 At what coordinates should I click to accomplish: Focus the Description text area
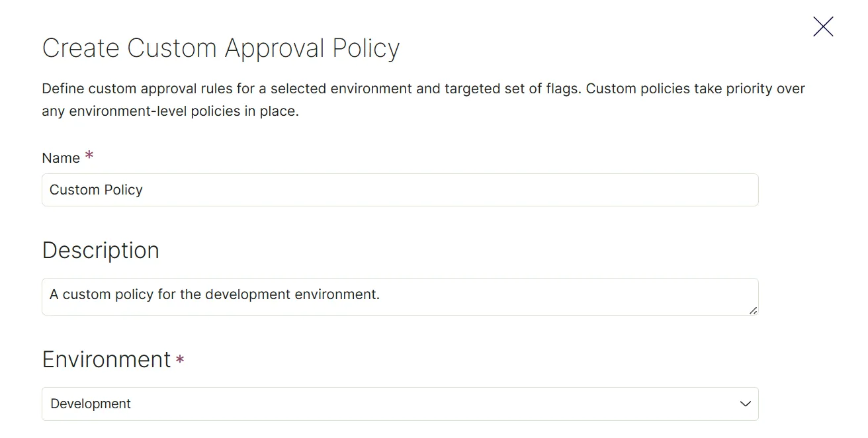400,296
